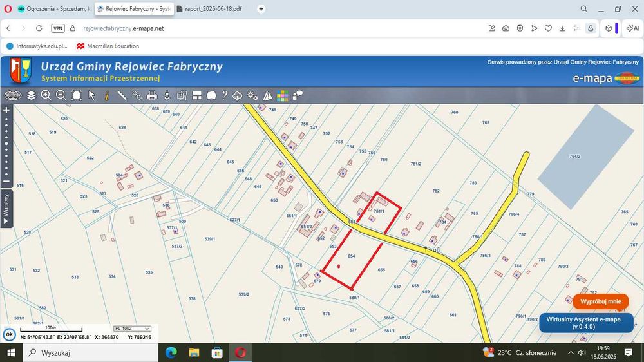This screenshot has height=362, width=644.
Task: Open File Explorer from taskbar
Action: [194, 352]
